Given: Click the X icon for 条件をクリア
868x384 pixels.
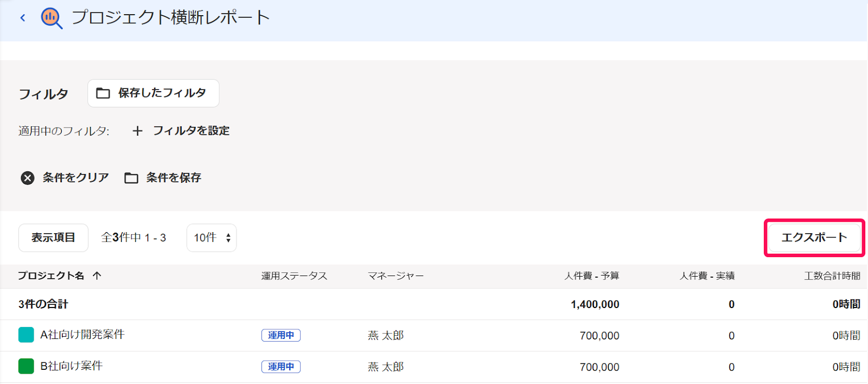Looking at the screenshot, I should (28, 178).
